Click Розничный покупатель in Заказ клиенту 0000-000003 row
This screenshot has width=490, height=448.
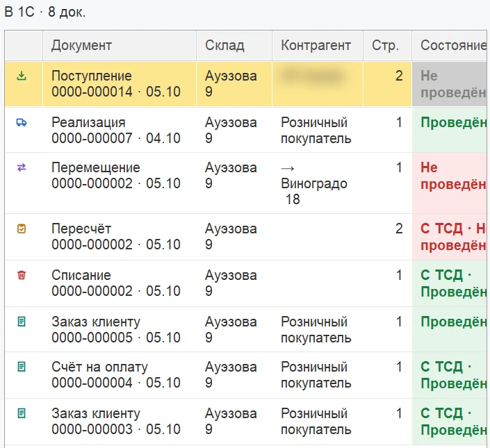click(x=316, y=421)
